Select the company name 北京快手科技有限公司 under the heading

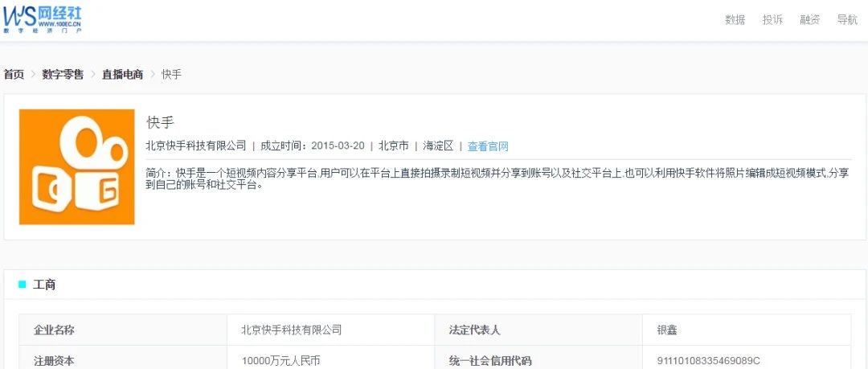pyautogui.click(x=196, y=146)
